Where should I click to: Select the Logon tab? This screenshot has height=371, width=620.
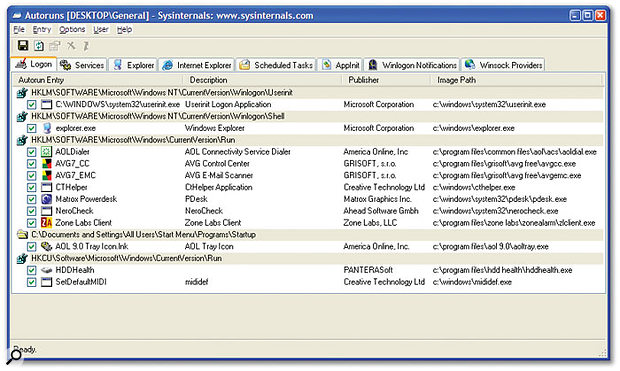[34, 64]
